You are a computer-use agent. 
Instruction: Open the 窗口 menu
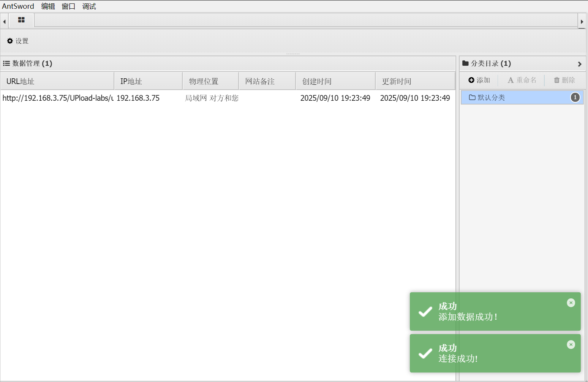[x=68, y=6]
